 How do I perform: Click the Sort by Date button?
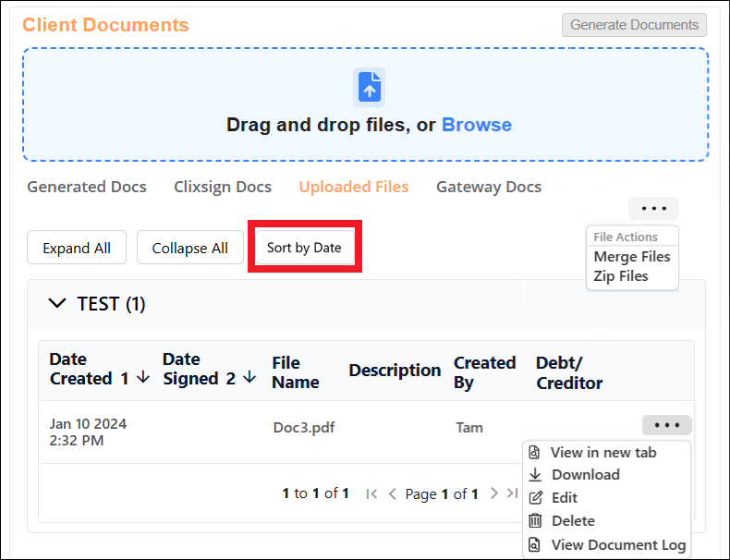tap(305, 247)
